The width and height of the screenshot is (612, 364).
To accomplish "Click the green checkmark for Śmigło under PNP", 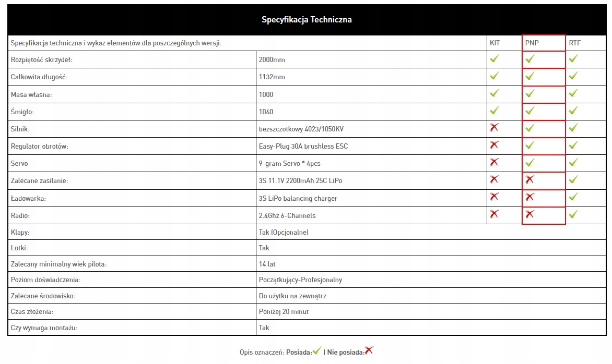I will point(529,111).
